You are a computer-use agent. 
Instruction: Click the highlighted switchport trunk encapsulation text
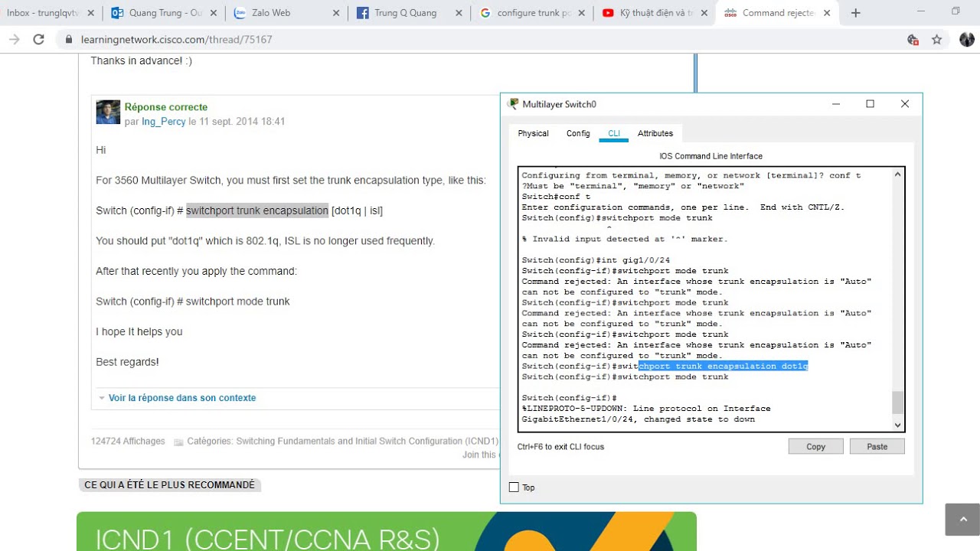coord(257,210)
